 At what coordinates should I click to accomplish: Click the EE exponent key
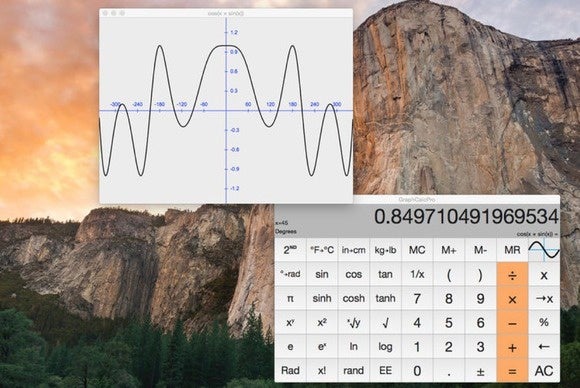385,370
